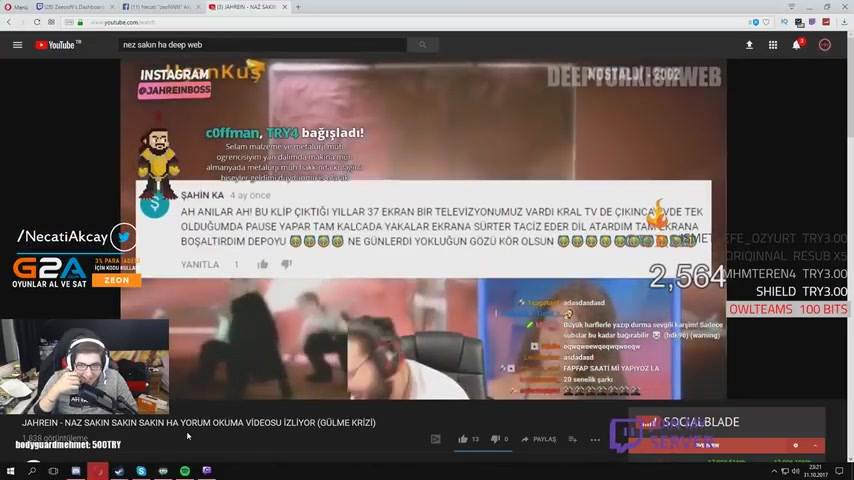Screen dimensions: 854x480
Task: Click the commenter name ŞAHİN KA
Action: pyautogui.click(x=202, y=195)
